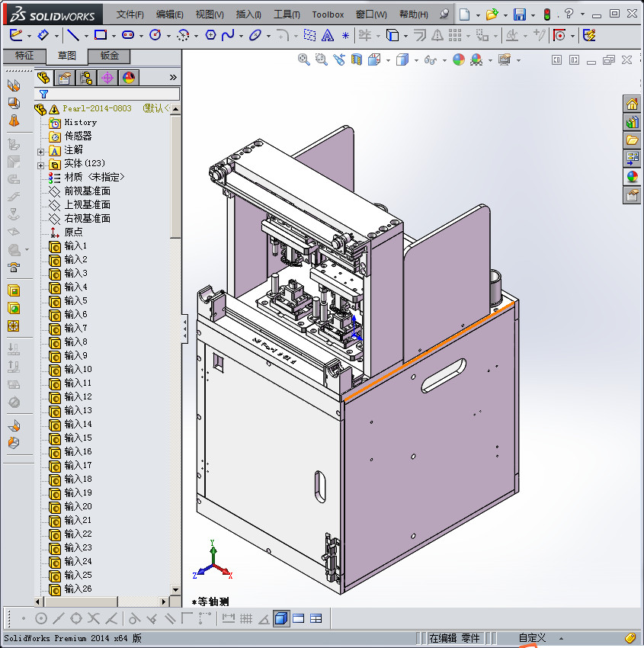
Task: Select the Corner Rectangle tool
Action: point(101,35)
